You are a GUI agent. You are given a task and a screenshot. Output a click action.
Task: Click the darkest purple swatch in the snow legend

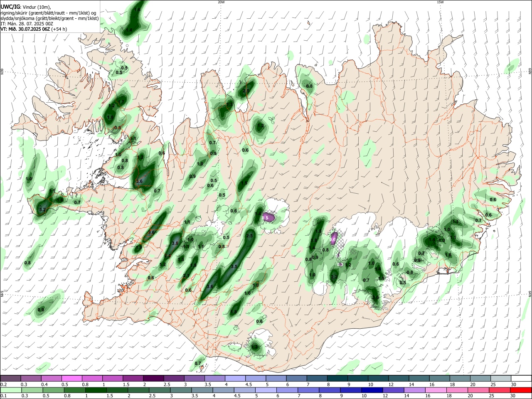pos(153,379)
